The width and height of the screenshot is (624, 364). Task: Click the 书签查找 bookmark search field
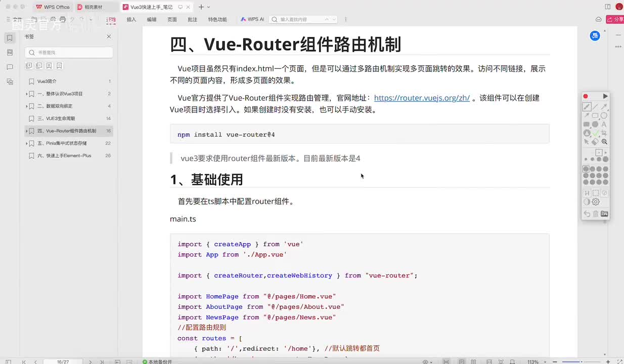click(69, 53)
